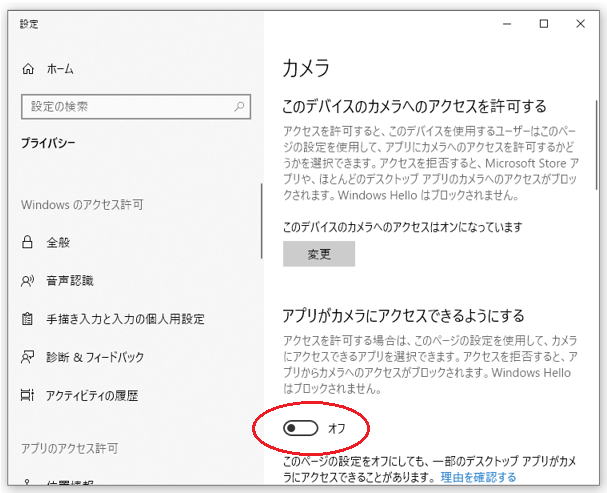Open 手書き入力と入力の個人用設定

(x=126, y=319)
